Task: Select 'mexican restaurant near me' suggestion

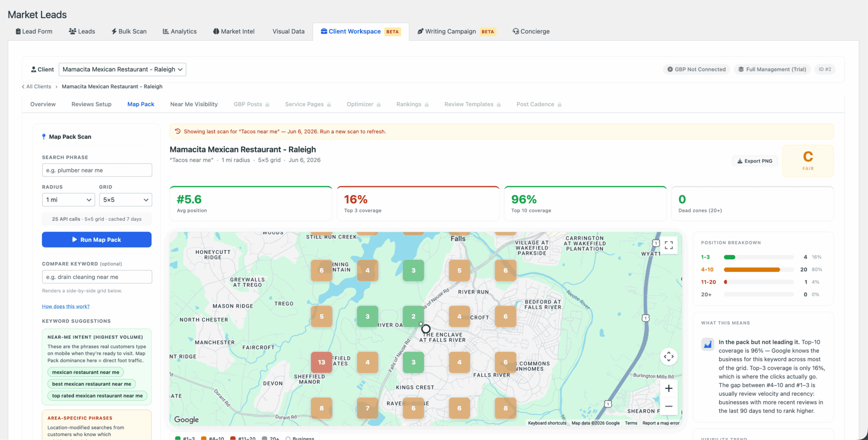Action: 86,372
